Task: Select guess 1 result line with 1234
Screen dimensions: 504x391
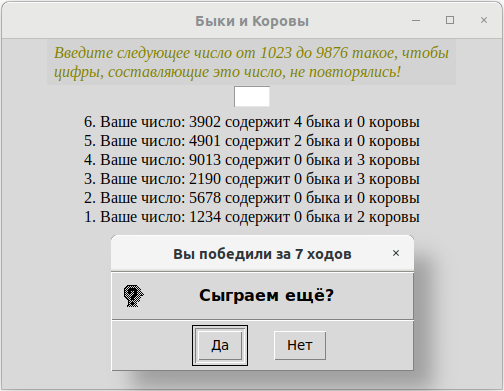Action: (252, 217)
